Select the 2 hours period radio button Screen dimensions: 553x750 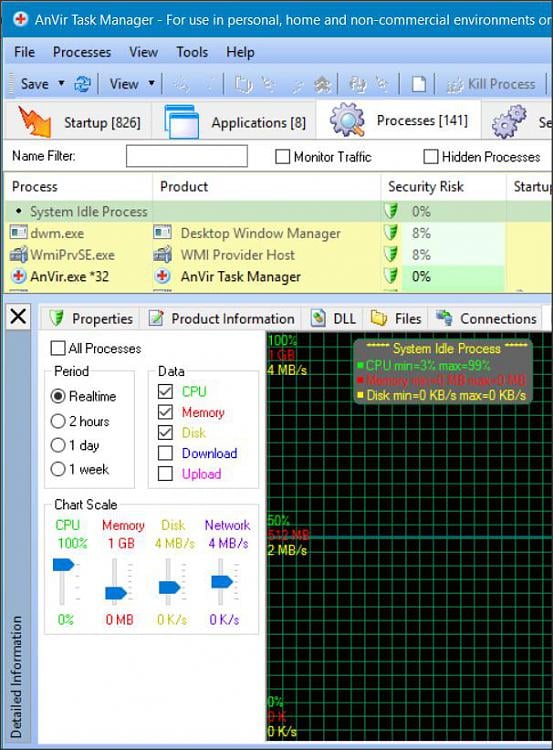point(58,421)
